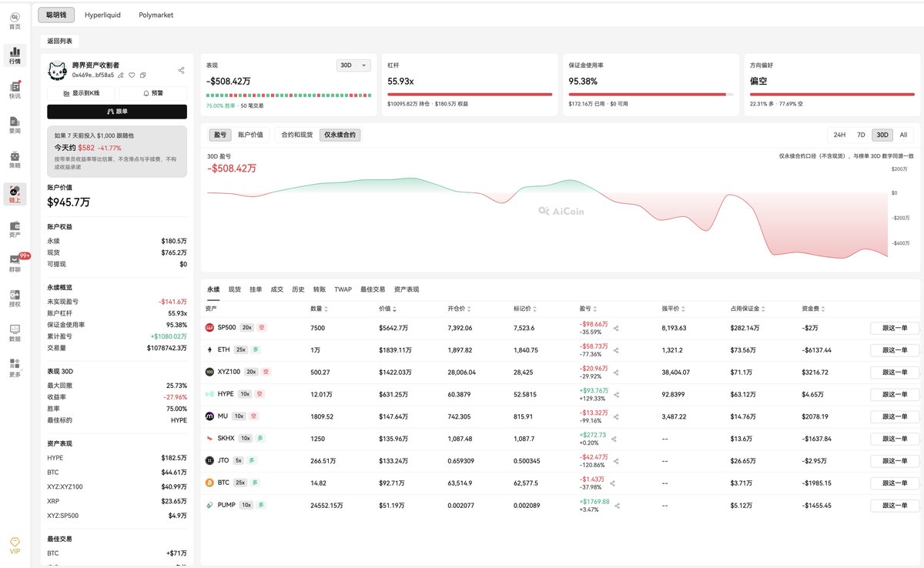This screenshot has height=568, width=924.
Task: Share the ETH position PnL
Action: 616,350
